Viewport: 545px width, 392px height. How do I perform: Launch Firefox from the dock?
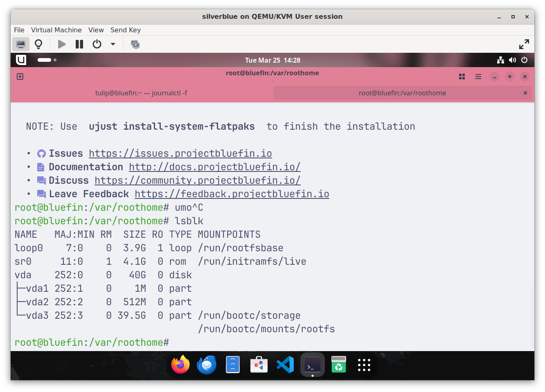click(x=180, y=365)
